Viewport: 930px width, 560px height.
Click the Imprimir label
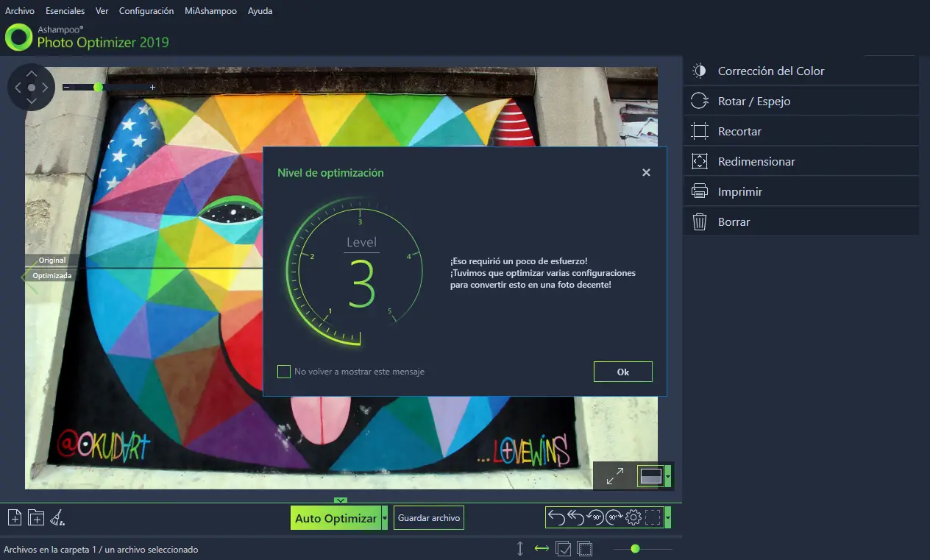[x=740, y=191]
